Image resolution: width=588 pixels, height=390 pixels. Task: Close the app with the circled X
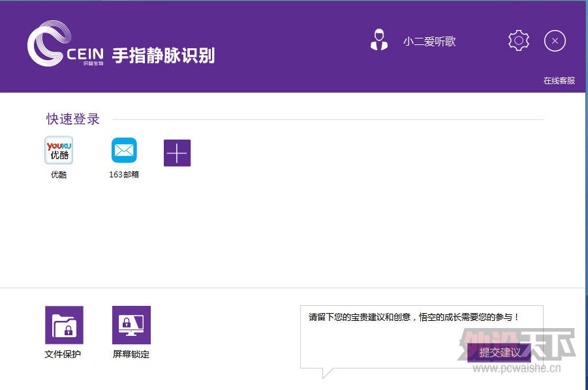pyautogui.click(x=555, y=41)
